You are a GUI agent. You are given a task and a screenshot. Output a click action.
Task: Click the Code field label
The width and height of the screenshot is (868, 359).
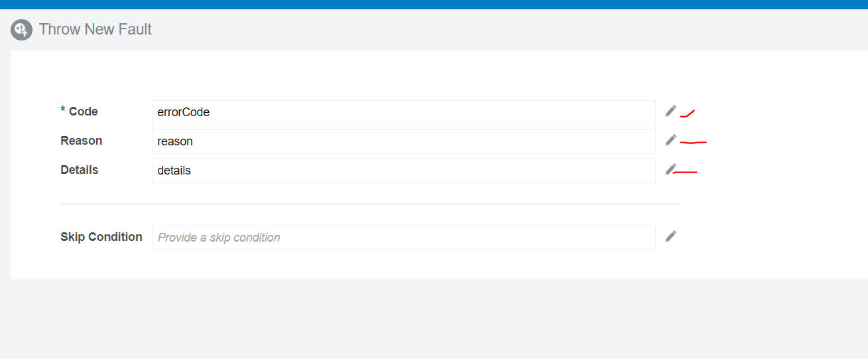pyautogui.click(x=83, y=111)
